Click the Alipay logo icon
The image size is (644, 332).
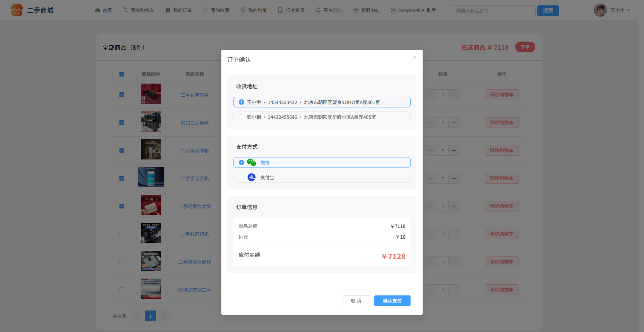pyautogui.click(x=251, y=177)
